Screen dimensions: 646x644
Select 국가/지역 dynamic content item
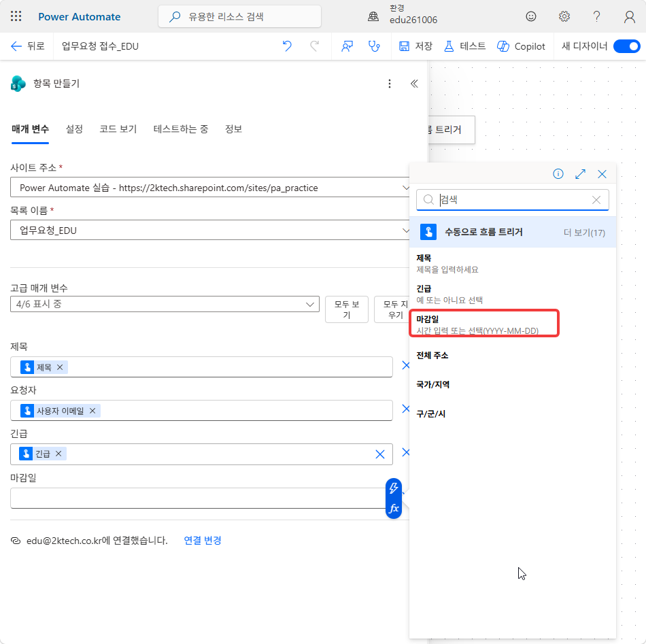point(512,385)
